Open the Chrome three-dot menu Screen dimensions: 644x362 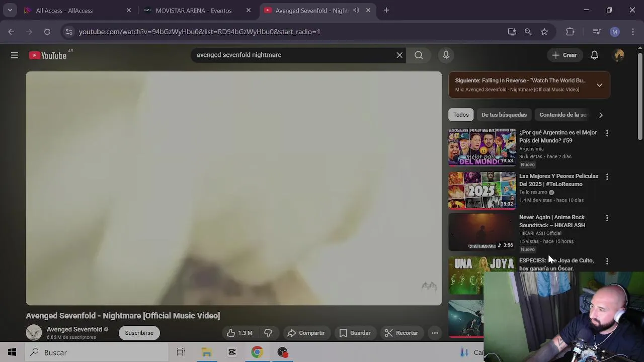(x=633, y=32)
